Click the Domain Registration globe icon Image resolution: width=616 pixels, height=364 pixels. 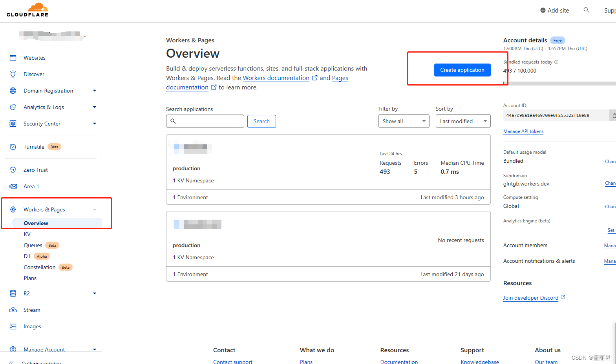point(13,91)
